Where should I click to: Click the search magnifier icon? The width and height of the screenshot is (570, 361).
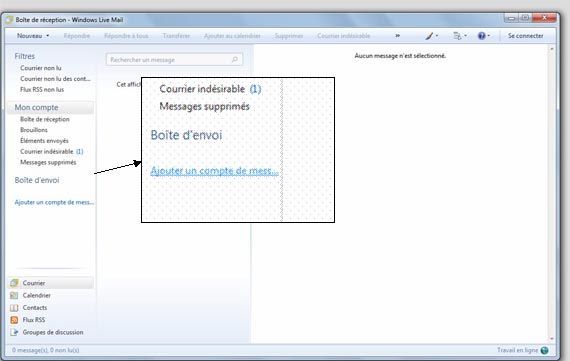tap(235, 59)
